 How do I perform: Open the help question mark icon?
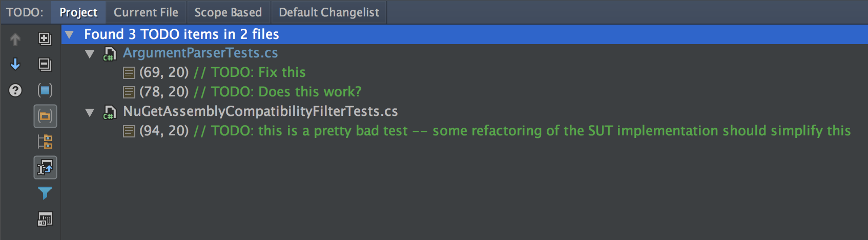(15, 90)
